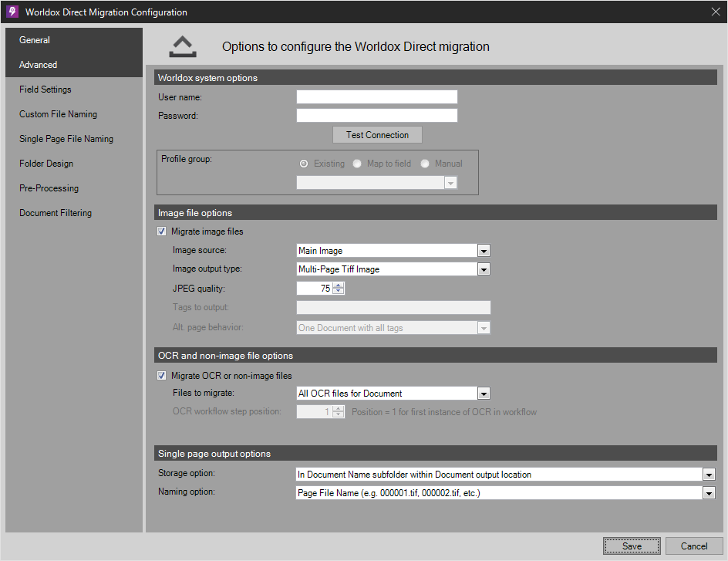The image size is (728, 561).
Task: Open the Image output type dropdown
Action: pos(393,269)
